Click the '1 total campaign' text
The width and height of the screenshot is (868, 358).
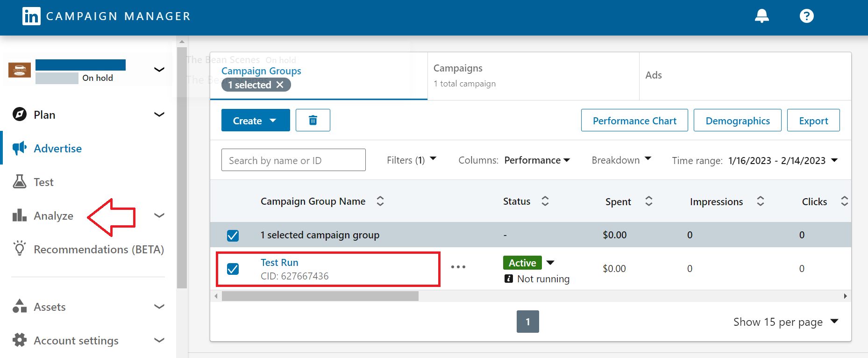[464, 84]
